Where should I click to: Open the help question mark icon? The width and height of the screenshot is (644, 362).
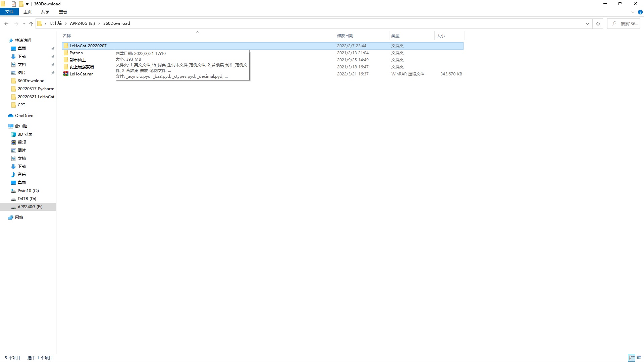[640, 12]
